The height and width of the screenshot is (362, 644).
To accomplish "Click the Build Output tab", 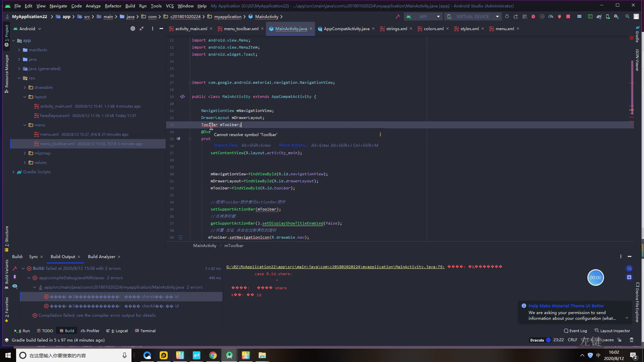I will [x=62, y=256].
